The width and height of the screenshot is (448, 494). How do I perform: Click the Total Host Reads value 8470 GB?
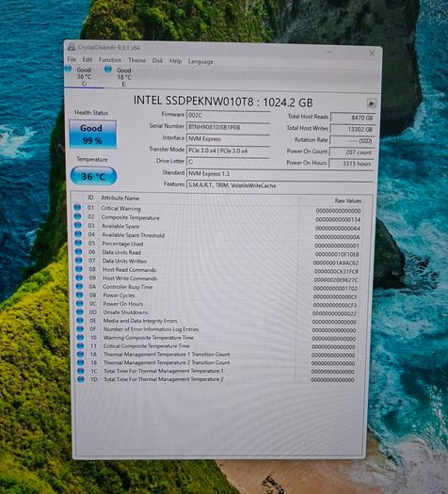click(x=353, y=118)
